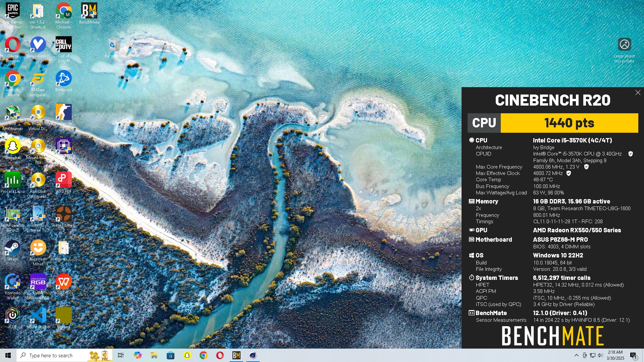Click the Max Effective Clock verified shield
644x362 pixels.
click(x=569, y=173)
